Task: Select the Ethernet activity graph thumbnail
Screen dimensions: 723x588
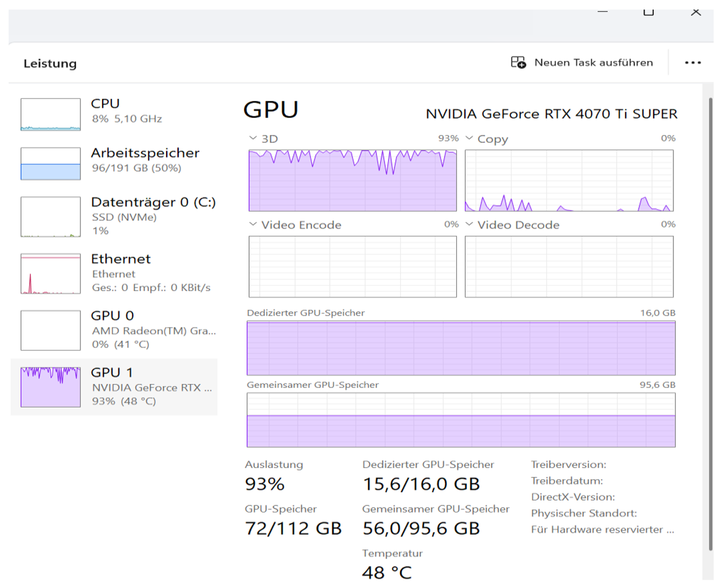Action: (x=50, y=274)
